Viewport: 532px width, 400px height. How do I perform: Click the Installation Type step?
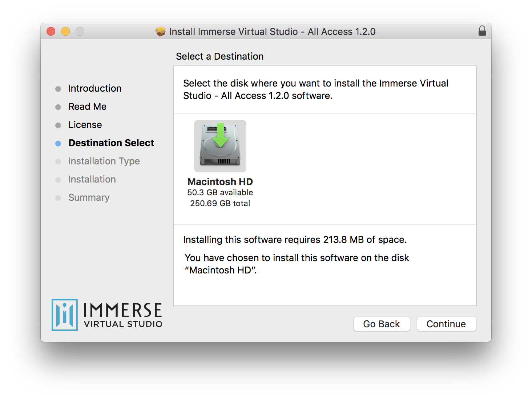[x=104, y=161]
